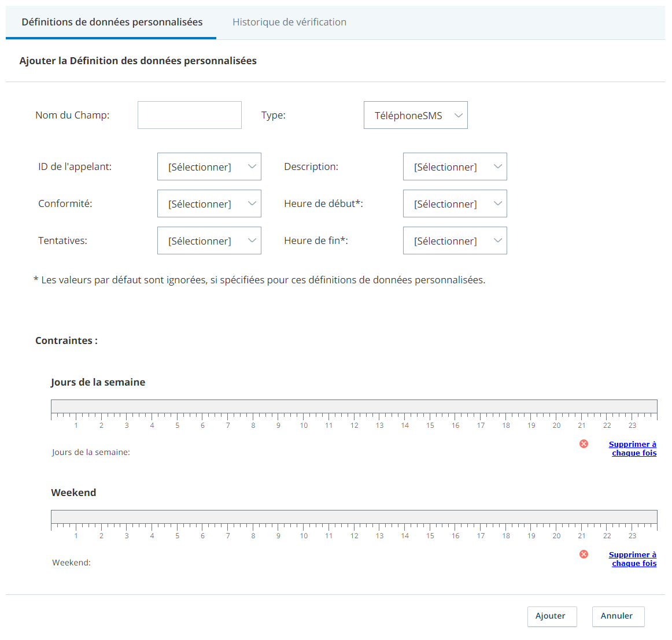
Task: Click the red delete icon for Weekend
Action: 584,554
